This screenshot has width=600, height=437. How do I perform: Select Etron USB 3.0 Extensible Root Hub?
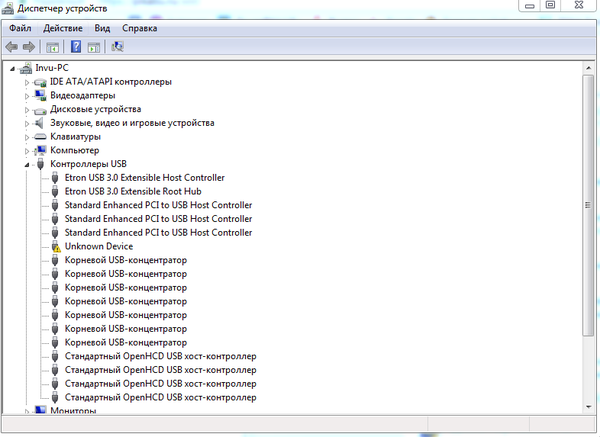[133, 191]
